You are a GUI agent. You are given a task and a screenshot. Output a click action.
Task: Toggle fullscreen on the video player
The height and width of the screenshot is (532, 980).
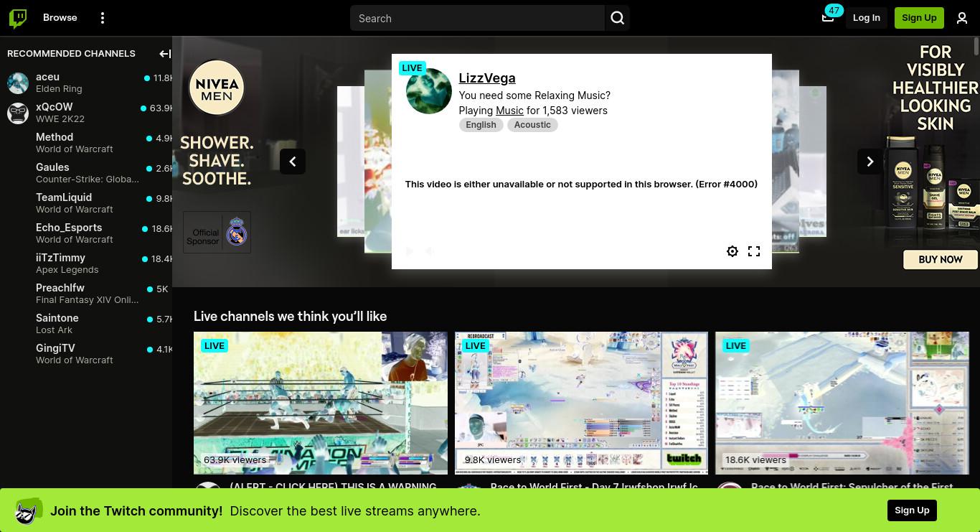(x=754, y=251)
